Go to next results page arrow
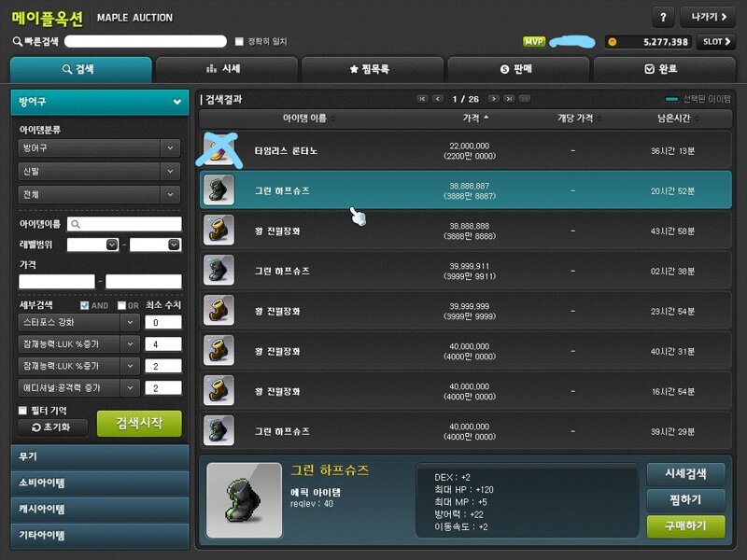Image resolution: width=747 pixels, height=560 pixels. [494, 99]
